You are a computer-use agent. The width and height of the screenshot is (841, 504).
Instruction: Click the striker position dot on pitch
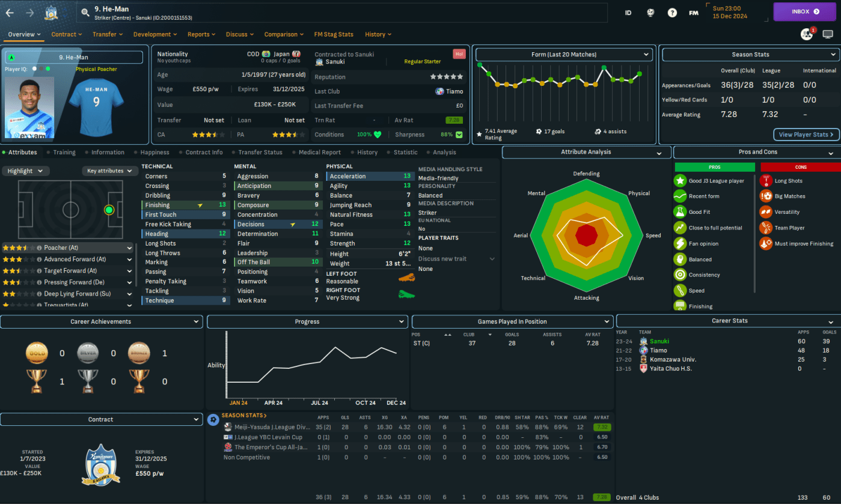(x=109, y=210)
